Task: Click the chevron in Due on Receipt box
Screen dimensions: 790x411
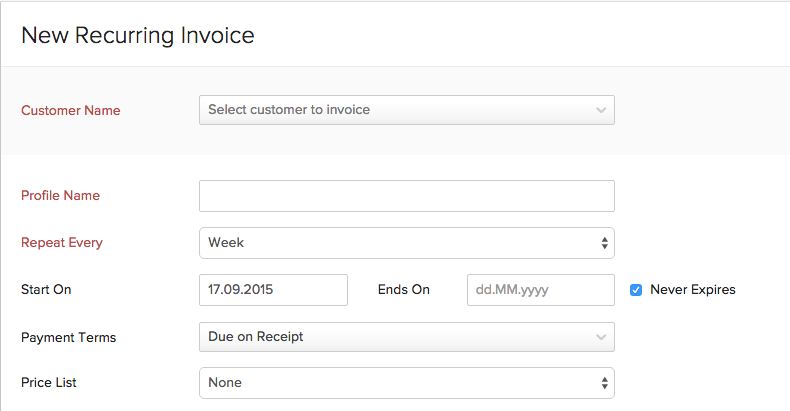Action: (x=600, y=337)
